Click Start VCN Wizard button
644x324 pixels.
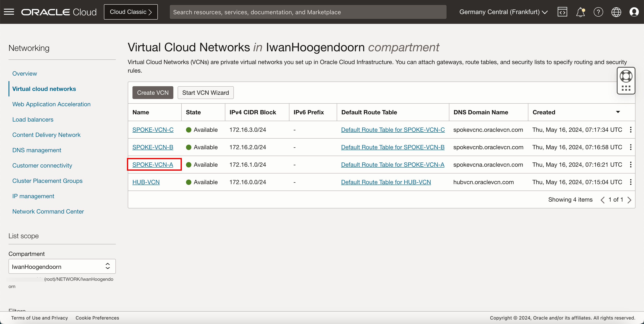click(206, 93)
